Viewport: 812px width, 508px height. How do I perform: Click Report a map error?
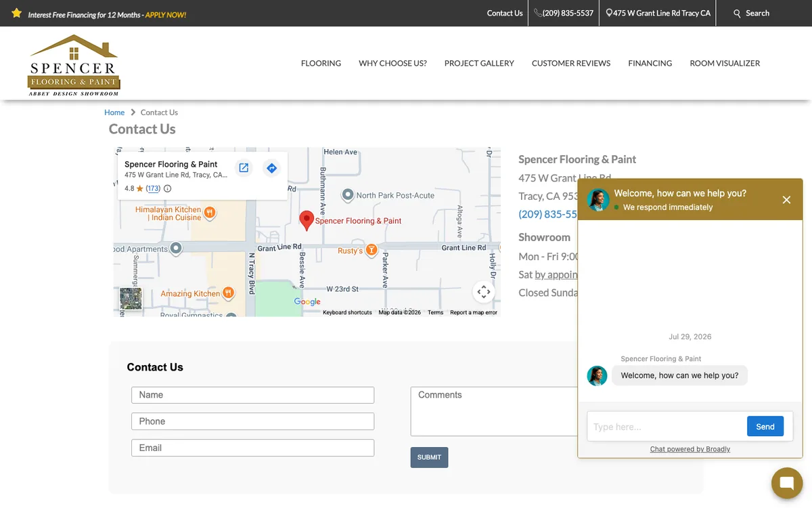[x=474, y=312]
